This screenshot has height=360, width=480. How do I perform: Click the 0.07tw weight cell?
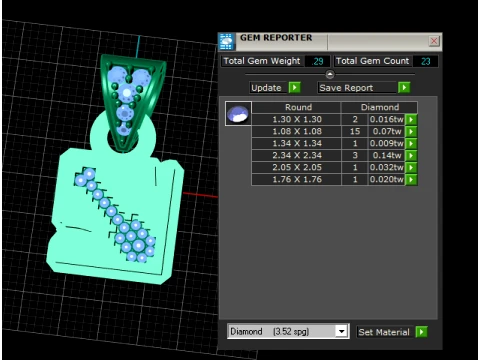386,131
